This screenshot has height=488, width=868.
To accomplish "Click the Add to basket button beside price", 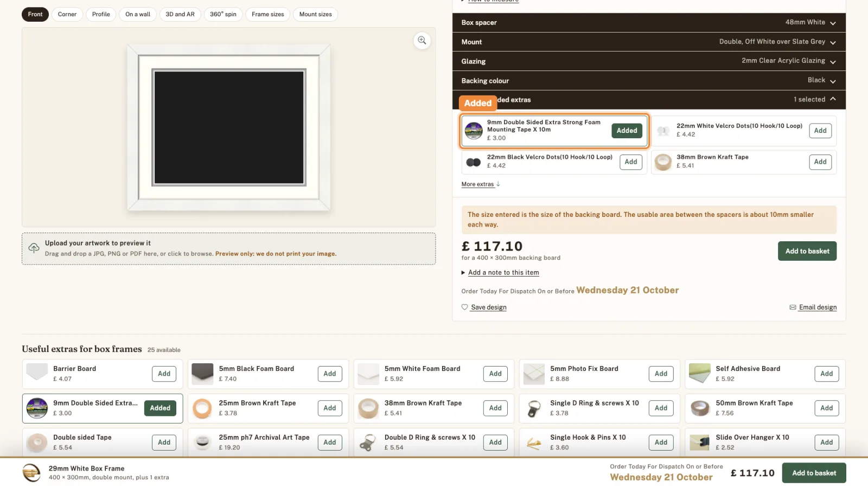I will (x=807, y=251).
